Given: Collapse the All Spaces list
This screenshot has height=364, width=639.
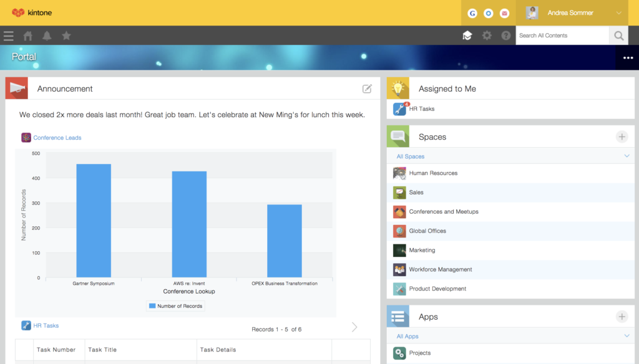Looking at the screenshot, I should click(627, 156).
